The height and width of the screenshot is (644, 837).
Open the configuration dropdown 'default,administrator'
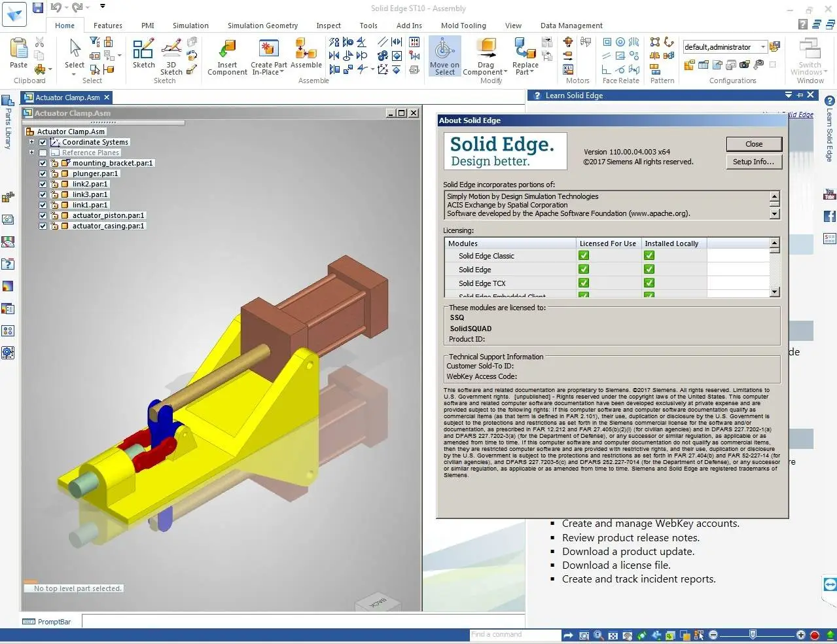click(763, 47)
